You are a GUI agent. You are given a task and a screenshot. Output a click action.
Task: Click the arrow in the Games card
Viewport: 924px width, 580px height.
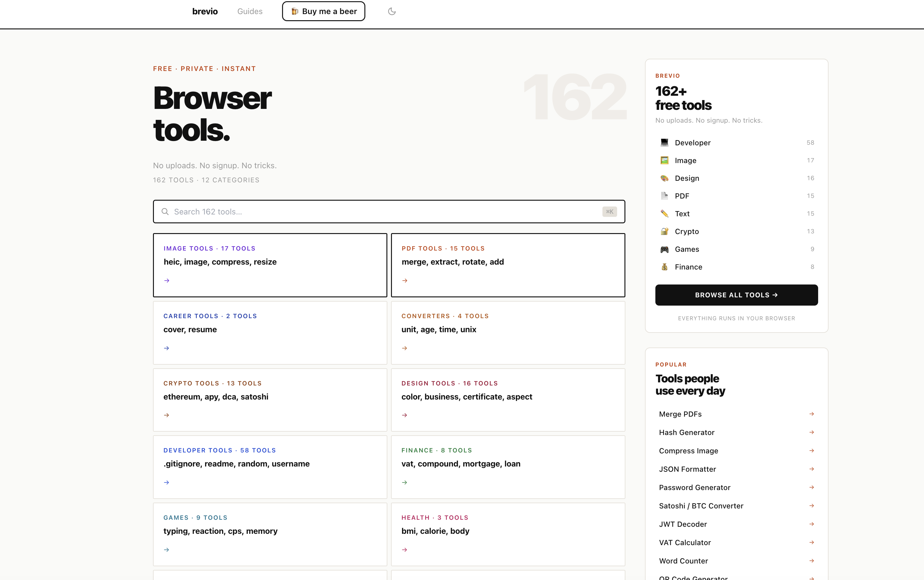(166, 550)
